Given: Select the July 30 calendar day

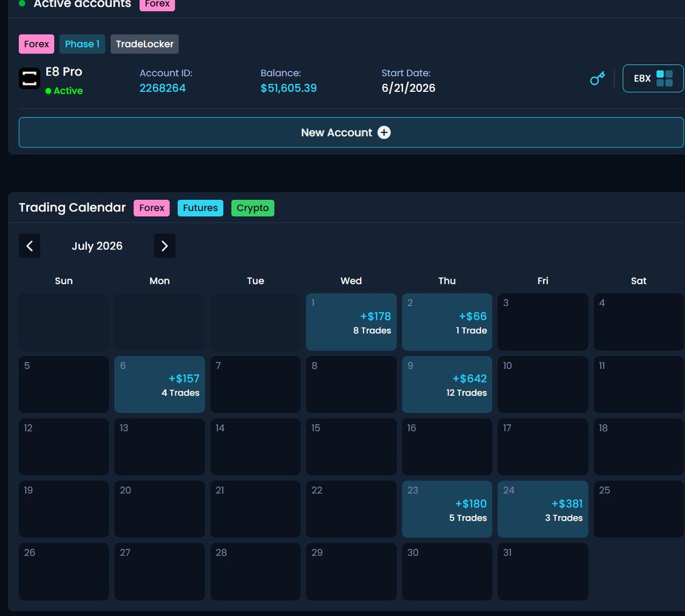Looking at the screenshot, I should tap(447, 571).
